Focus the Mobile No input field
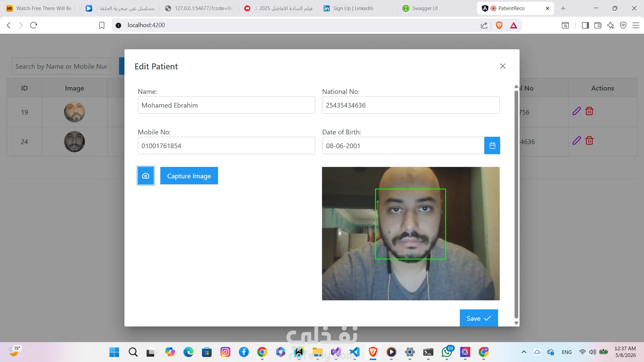Viewport: 644px width, 362px height. [x=226, y=145]
